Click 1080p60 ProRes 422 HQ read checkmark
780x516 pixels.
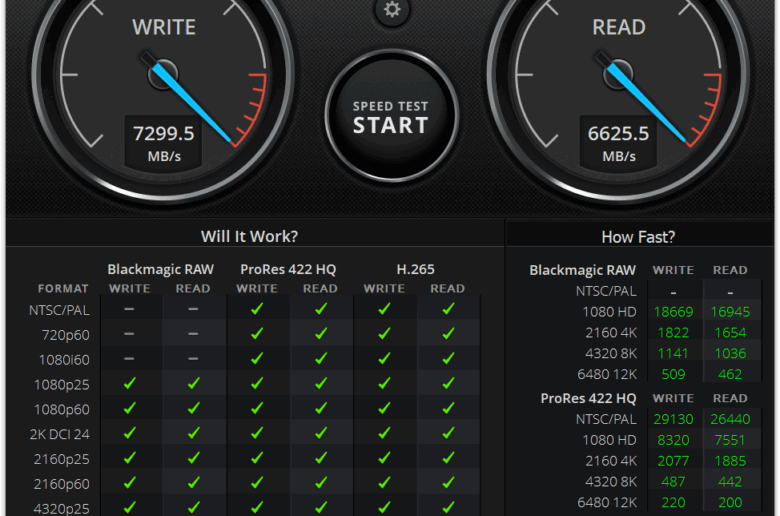(x=321, y=408)
